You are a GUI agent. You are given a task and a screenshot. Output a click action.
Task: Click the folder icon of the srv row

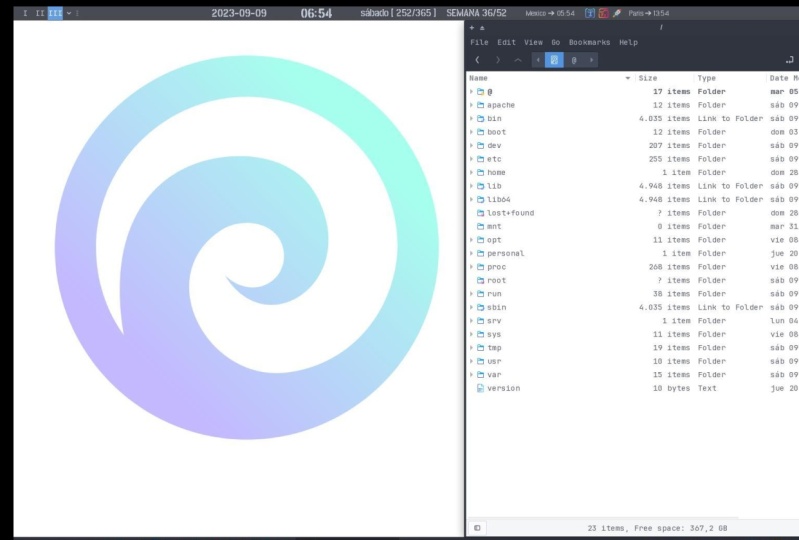[x=481, y=321]
